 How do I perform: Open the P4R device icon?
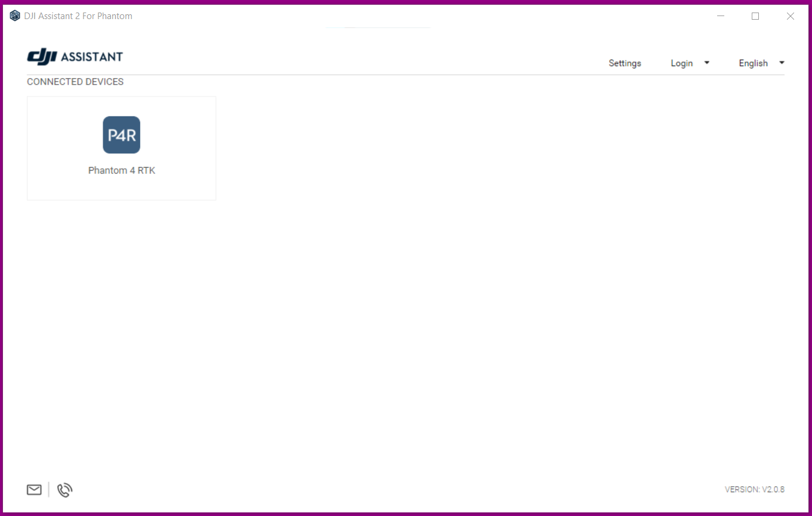(x=121, y=135)
